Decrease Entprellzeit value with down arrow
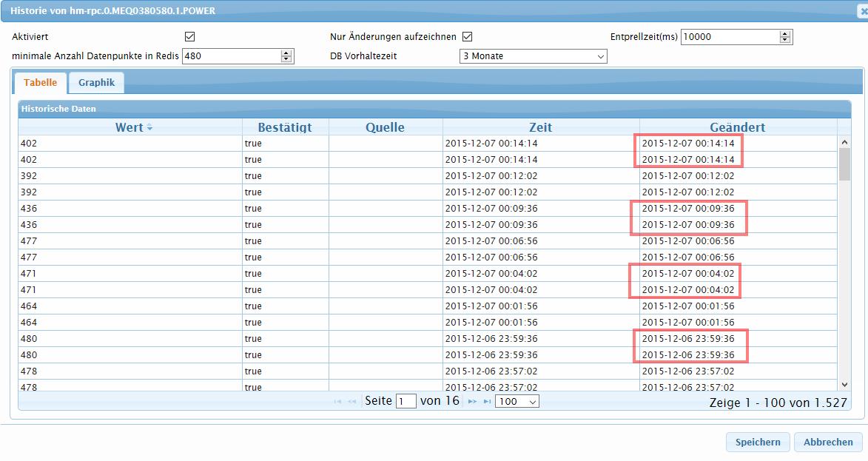The width and height of the screenshot is (868, 461). (785, 40)
